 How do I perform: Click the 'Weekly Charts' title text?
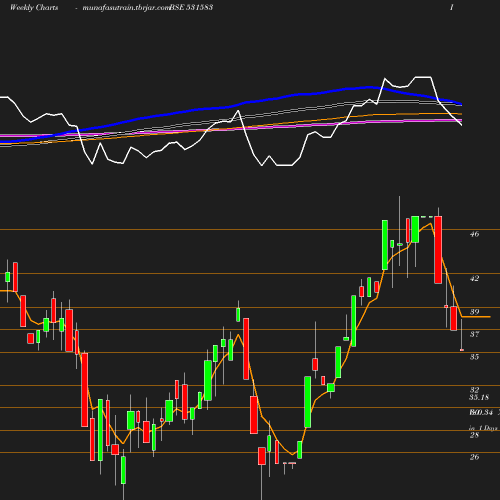[x=34, y=7]
